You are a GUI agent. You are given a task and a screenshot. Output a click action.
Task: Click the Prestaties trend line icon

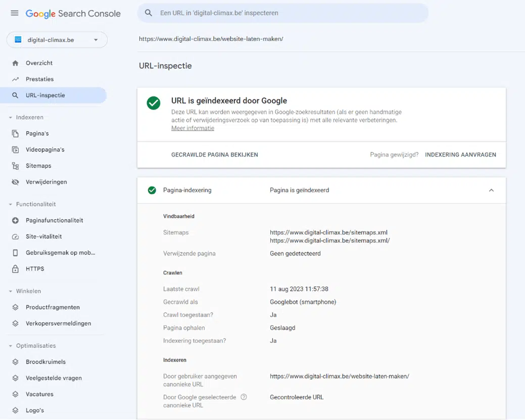(x=15, y=79)
